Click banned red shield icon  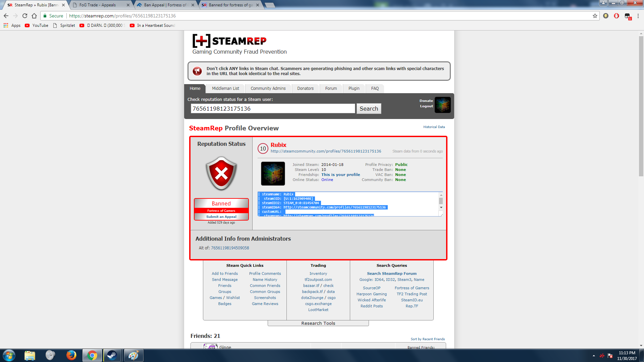[x=221, y=173]
